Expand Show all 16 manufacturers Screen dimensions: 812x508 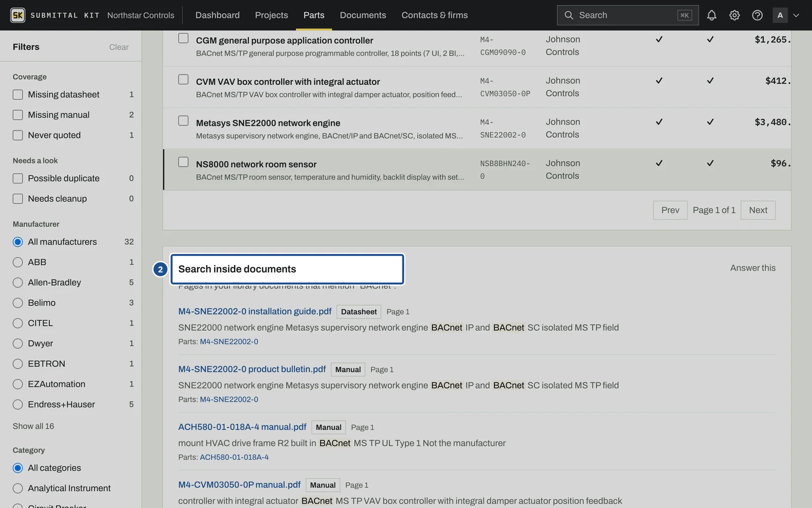(33, 426)
